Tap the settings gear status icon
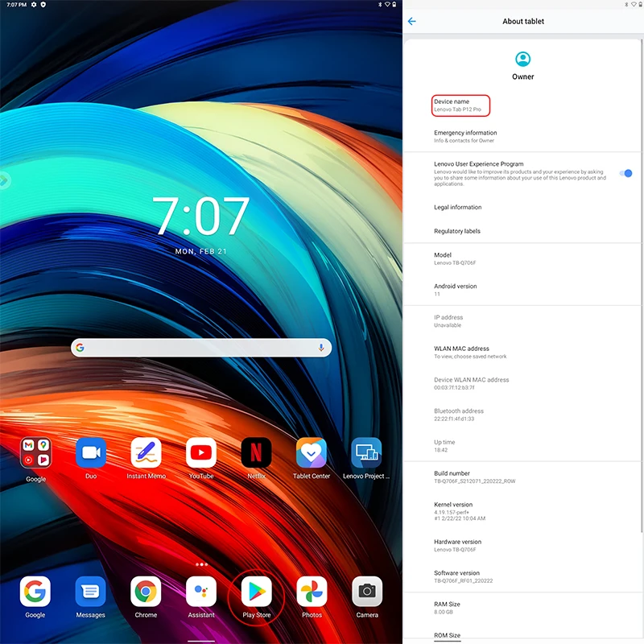Image resolution: width=644 pixels, height=644 pixels. click(34, 5)
